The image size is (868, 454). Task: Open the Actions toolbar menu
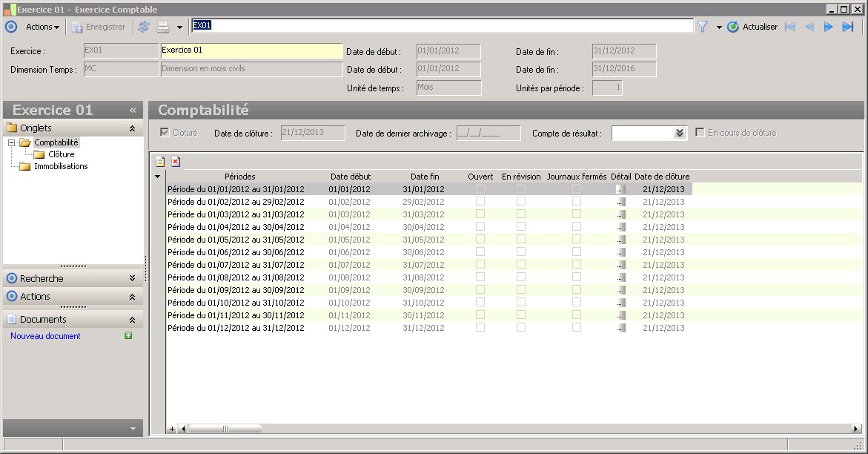click(42, 27)
